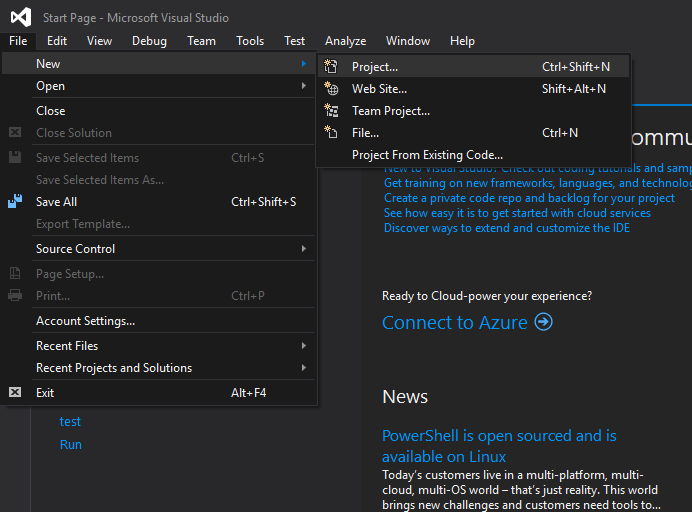692x512 pixels.
Task: Expand Recent Projects and Solutions arrow
Action: [x=304, y=368]
